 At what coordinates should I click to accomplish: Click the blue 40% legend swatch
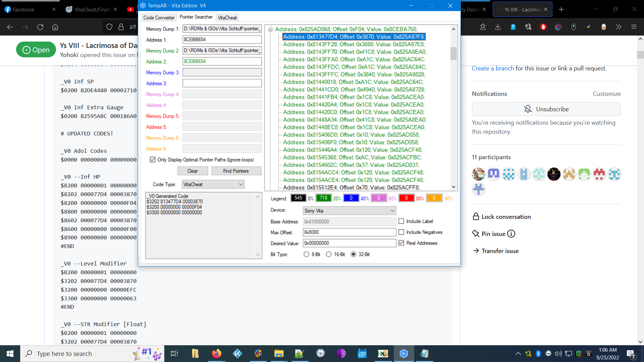(x=351, y=198)
